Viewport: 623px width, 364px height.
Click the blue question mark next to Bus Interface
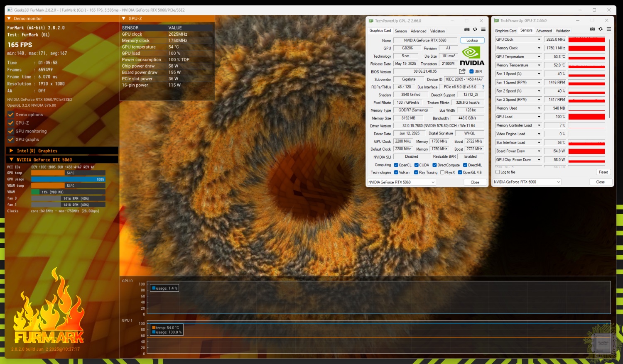pyautogui.click(x=483, y=87)
